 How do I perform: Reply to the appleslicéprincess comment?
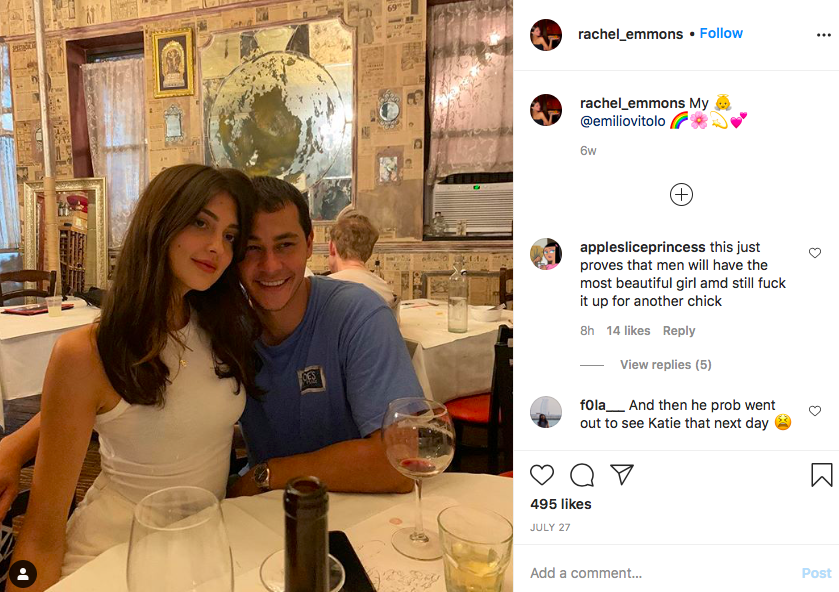point(678,331)
